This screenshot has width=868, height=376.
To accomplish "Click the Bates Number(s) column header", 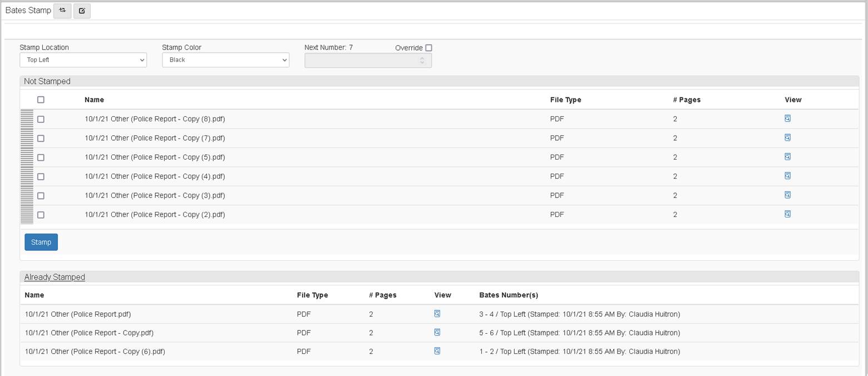I will [x=509, y=295].
